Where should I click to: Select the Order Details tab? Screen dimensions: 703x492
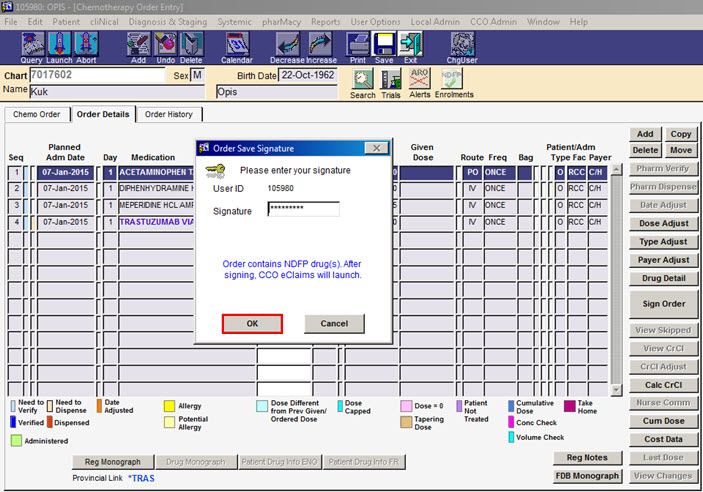tap(103, 114)
